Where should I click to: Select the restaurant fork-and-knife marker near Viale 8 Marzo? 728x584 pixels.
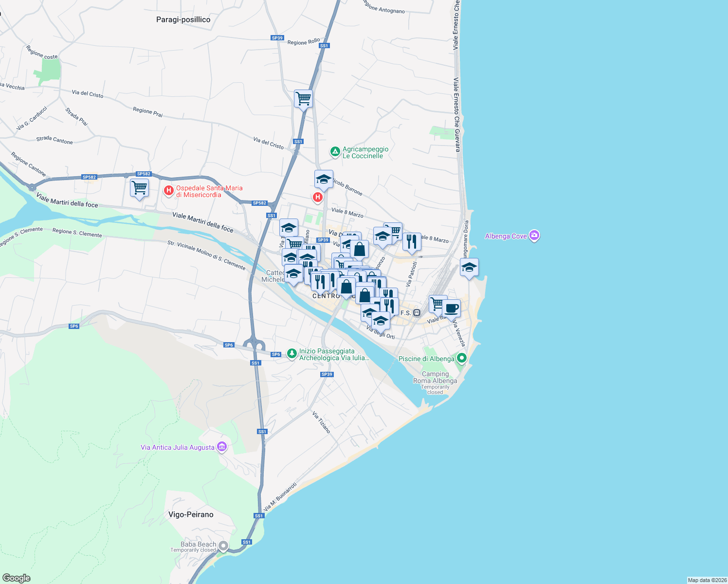pos(411,239)
